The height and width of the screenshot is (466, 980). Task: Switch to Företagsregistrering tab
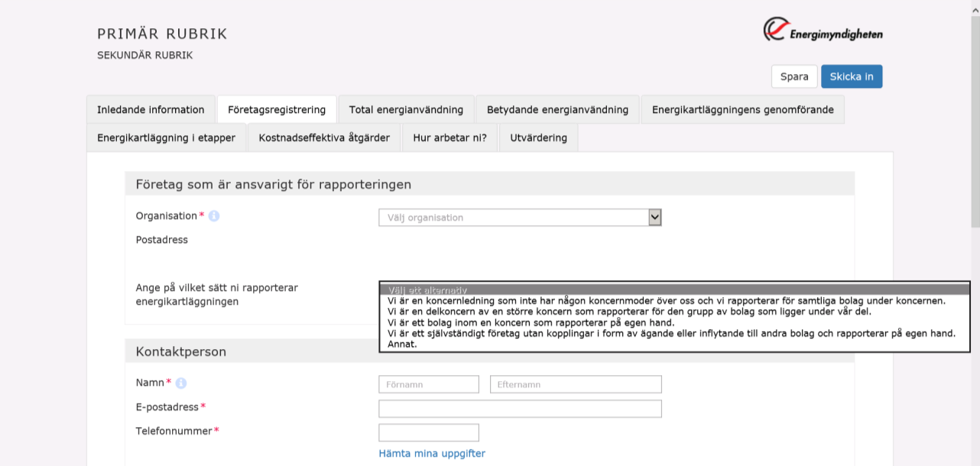coord(277,109)
